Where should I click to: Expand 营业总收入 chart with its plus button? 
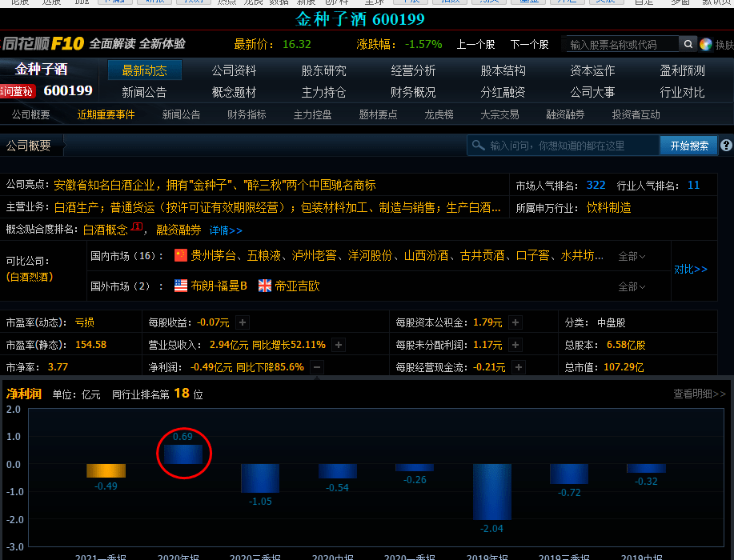(339, 345)
